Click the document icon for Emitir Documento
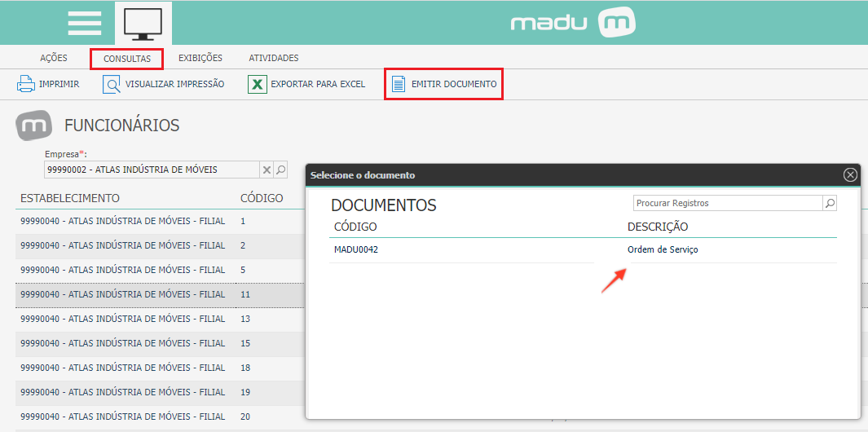 tap(398, 84)
